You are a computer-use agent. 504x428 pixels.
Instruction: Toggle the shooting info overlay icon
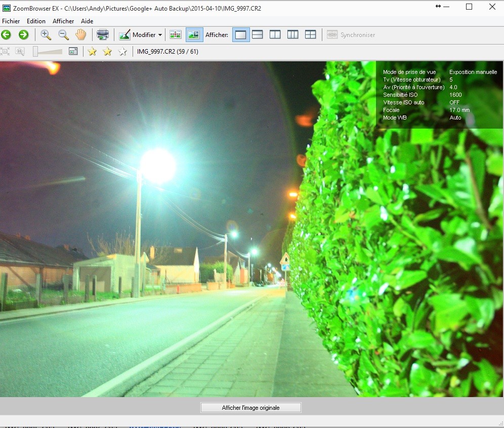click(x=194, y=35)
